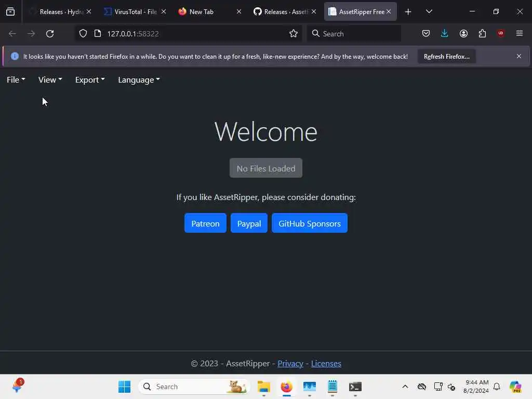Screen dimensions: 532x399
Task: Show hidden system tray icons
Action: [405, 387]
